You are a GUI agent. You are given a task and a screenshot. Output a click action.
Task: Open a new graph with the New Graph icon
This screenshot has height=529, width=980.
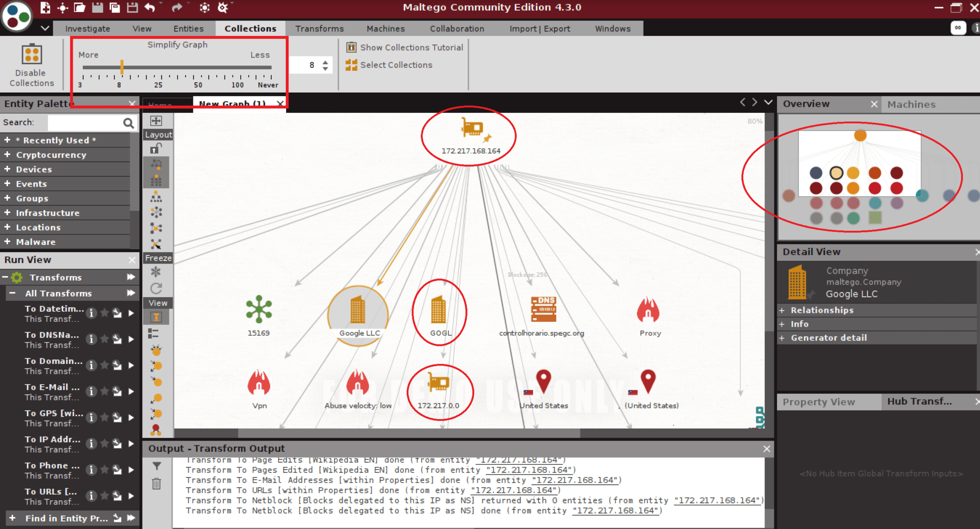click(45, 8)
